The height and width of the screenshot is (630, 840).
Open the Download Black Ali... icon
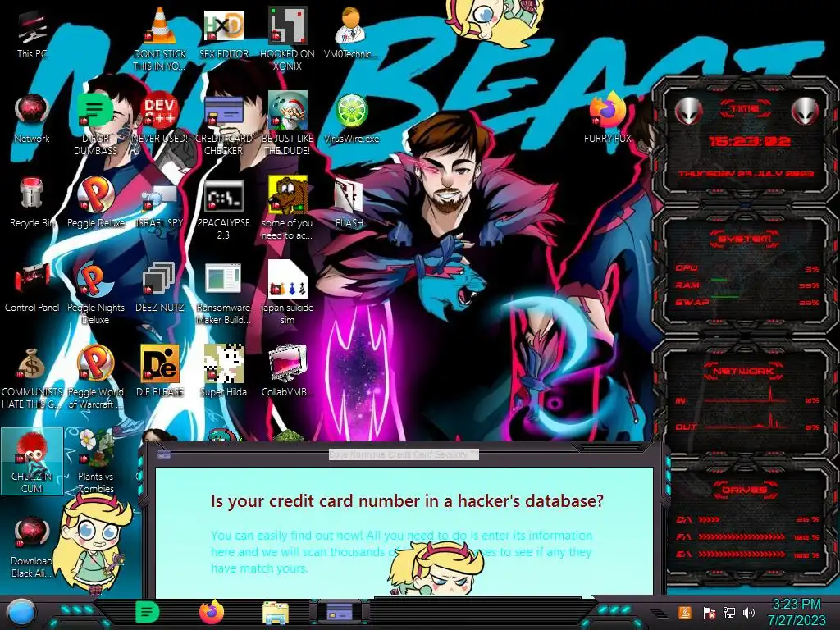[x=32, y=547]
